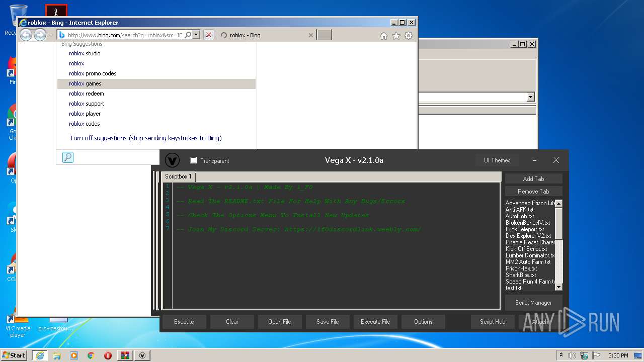Select Anti-AFK.txt in script list
Viewport: 644px width, 362px height.
tap(519, 210)
